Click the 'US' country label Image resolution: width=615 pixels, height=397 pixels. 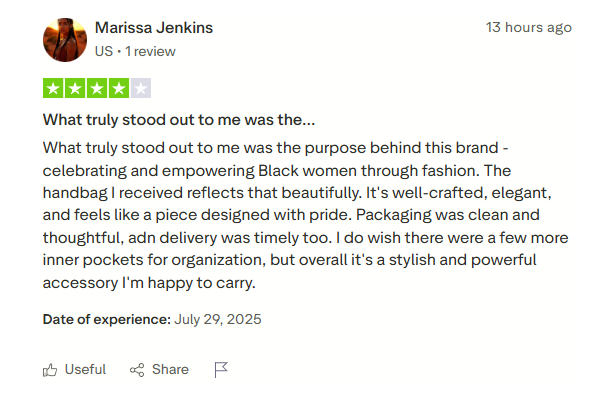(x=104, y=51)
